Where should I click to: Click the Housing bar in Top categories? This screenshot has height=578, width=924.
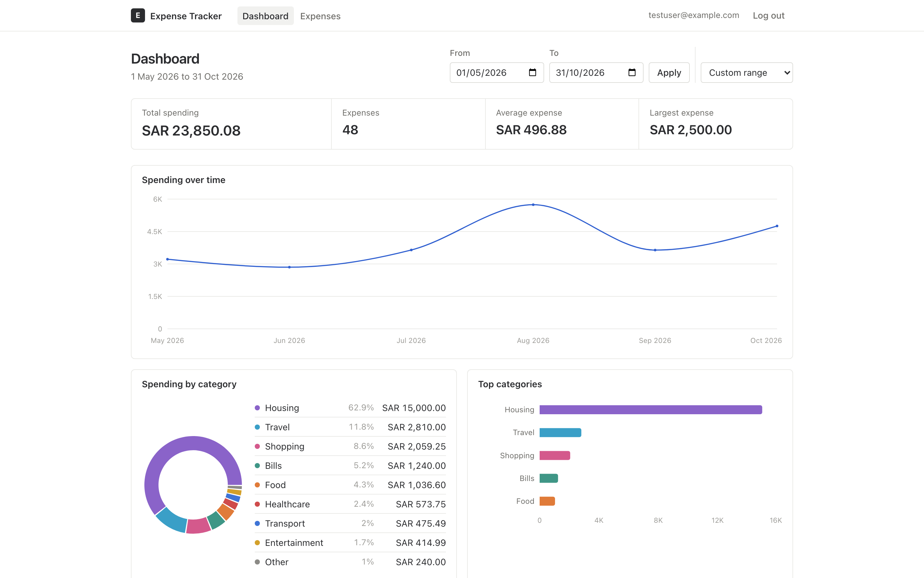[651, 410]
